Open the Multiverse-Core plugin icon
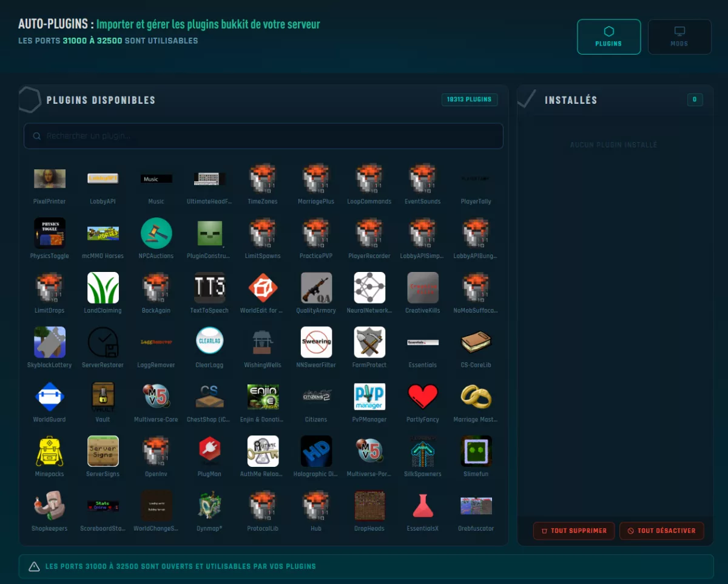The width and height of the screenshot is (728, 584). (157, 397)
